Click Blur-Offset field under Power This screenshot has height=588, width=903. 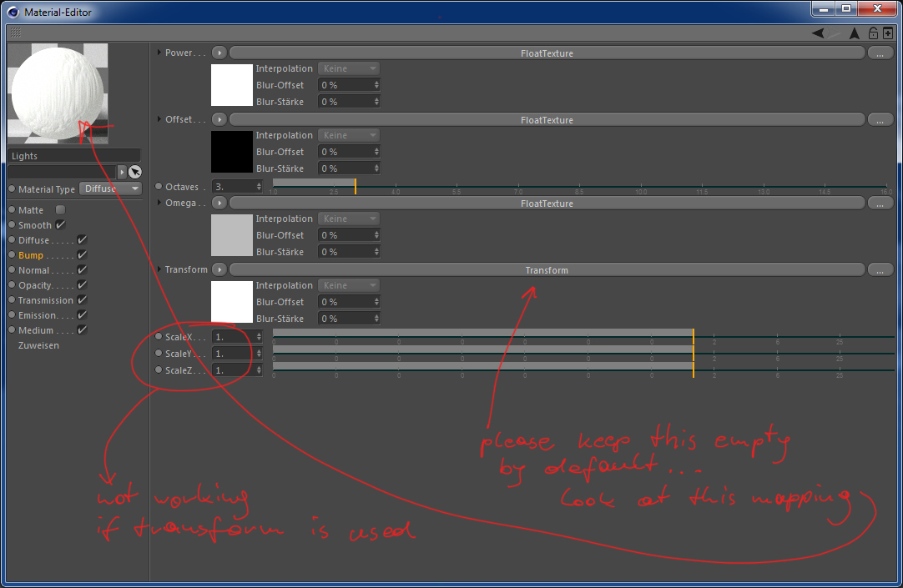pos(349,85)
